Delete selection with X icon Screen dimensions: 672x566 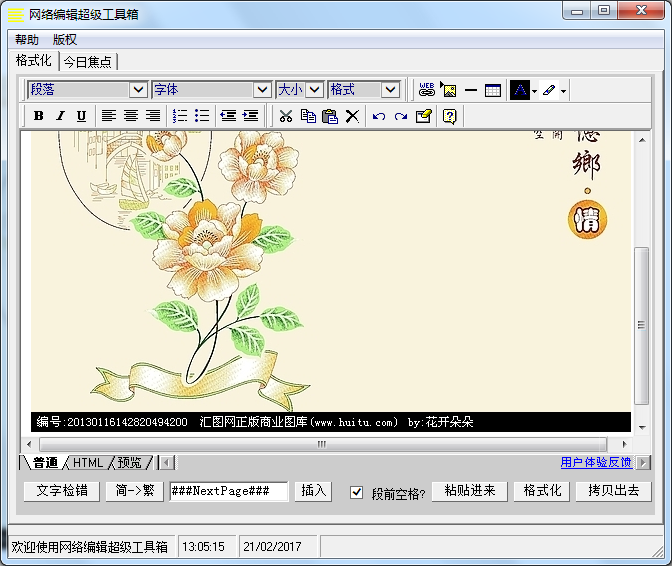coord(352,116)
